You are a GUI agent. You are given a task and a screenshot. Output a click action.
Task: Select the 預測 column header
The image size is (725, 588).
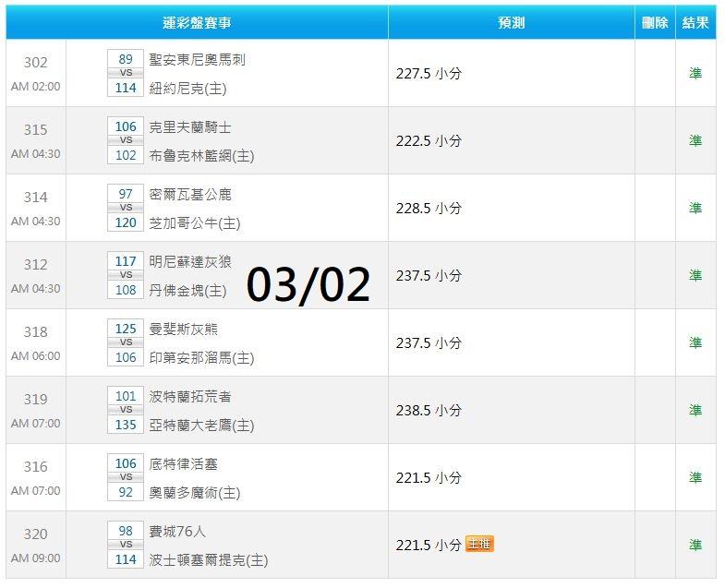click(x=511, y=22)
